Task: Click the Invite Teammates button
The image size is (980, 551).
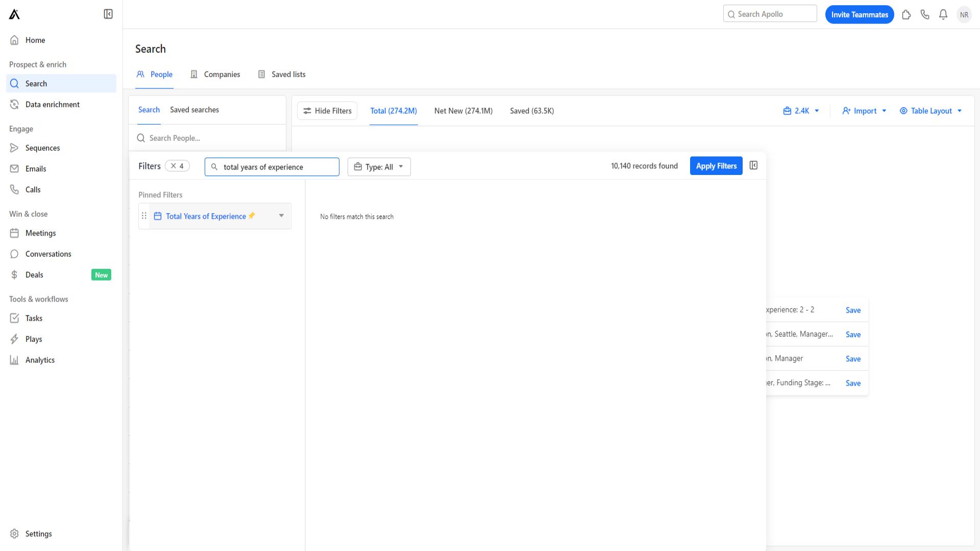Action: [860, 14]
